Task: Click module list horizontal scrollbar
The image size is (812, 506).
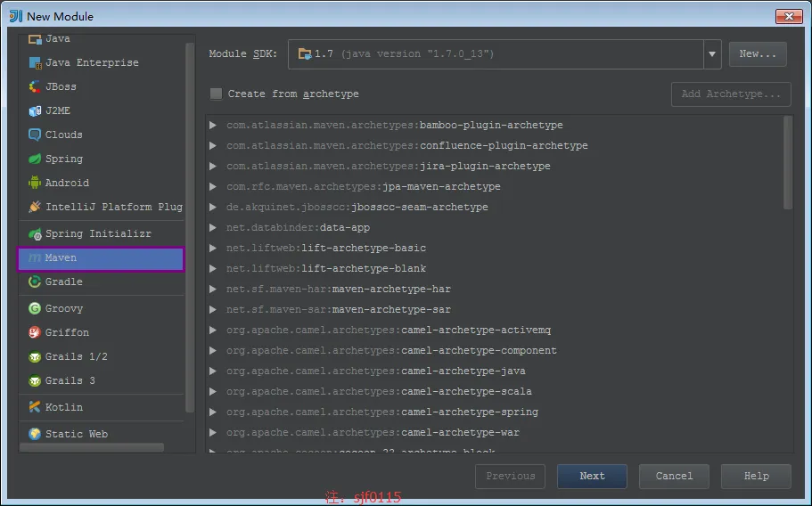Action: [92, 447]
